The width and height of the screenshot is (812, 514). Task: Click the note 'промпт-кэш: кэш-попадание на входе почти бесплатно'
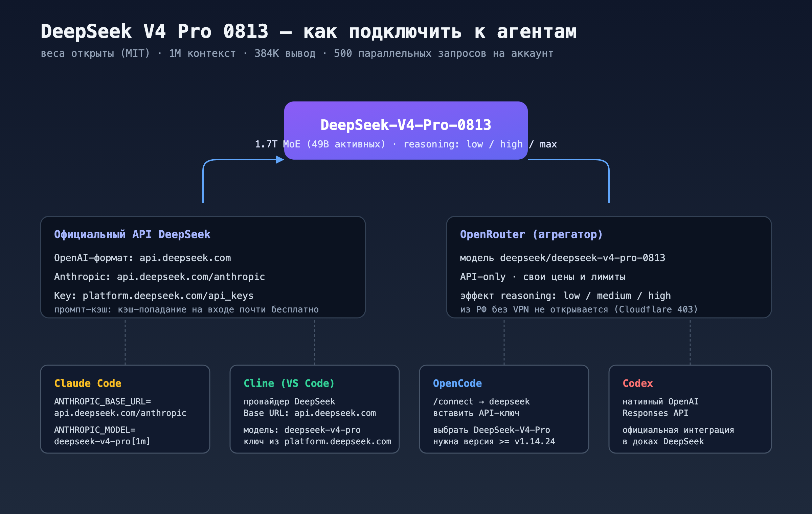(186, 309)
